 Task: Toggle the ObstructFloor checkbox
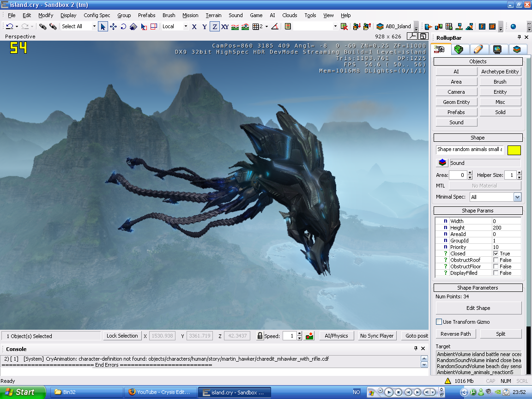tap(496, 266)
